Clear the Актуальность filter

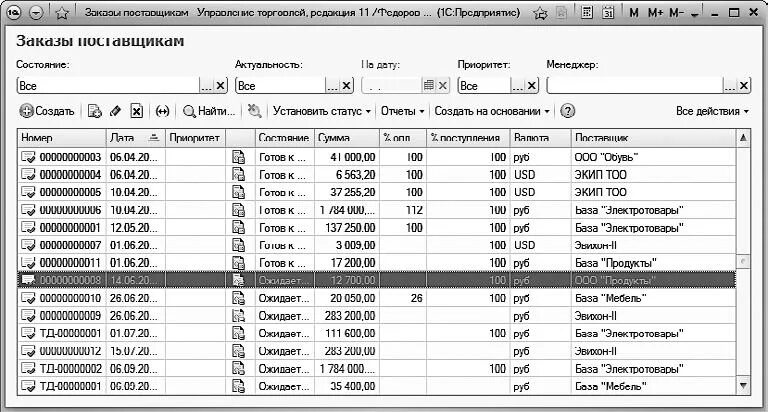click(x=347, y=86)
